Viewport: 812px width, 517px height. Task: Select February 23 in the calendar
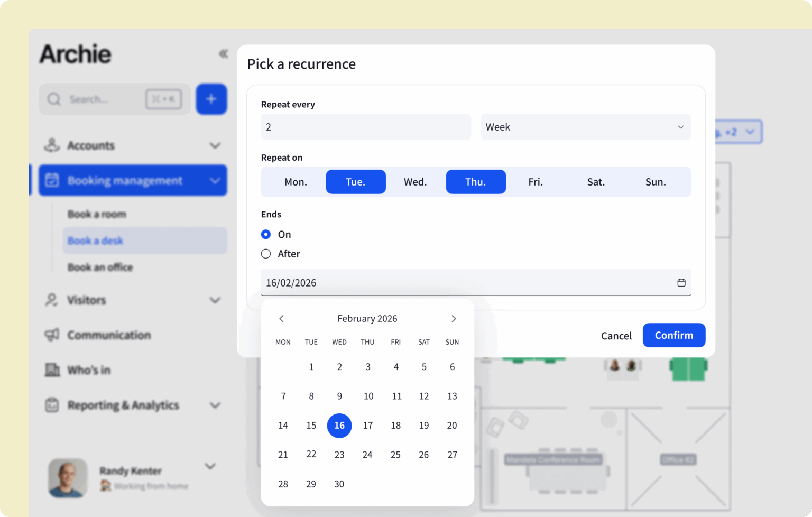tap(339, 455)
